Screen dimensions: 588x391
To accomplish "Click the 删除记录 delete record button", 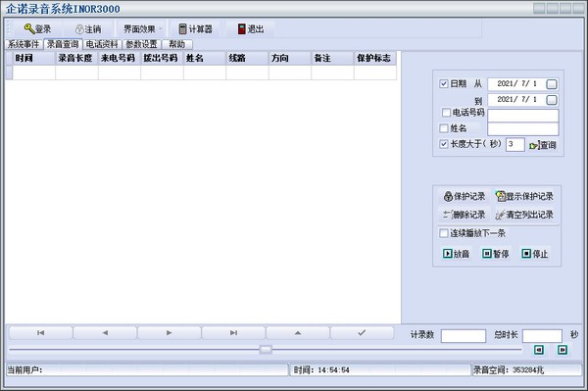I will tap(465, 215).
